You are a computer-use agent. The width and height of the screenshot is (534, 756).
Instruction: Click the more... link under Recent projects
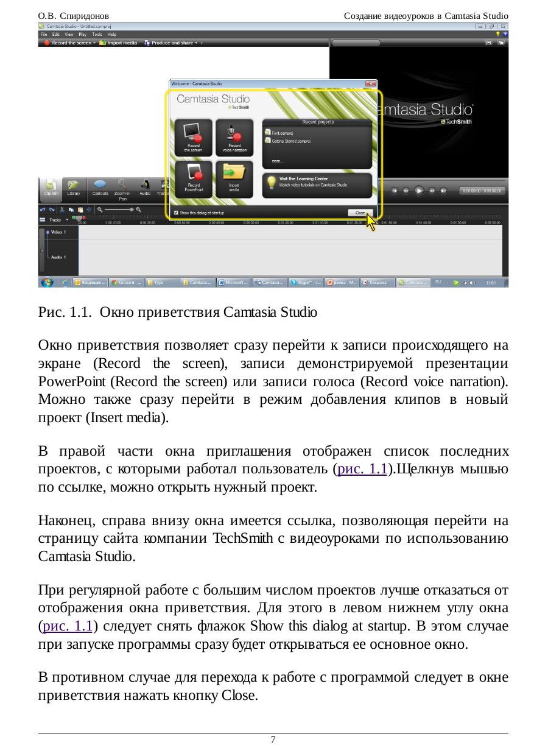(x=277, y=161)
